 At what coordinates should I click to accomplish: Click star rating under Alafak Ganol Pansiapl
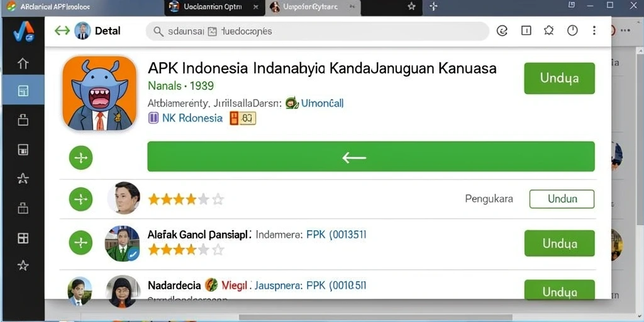[186, 250]
